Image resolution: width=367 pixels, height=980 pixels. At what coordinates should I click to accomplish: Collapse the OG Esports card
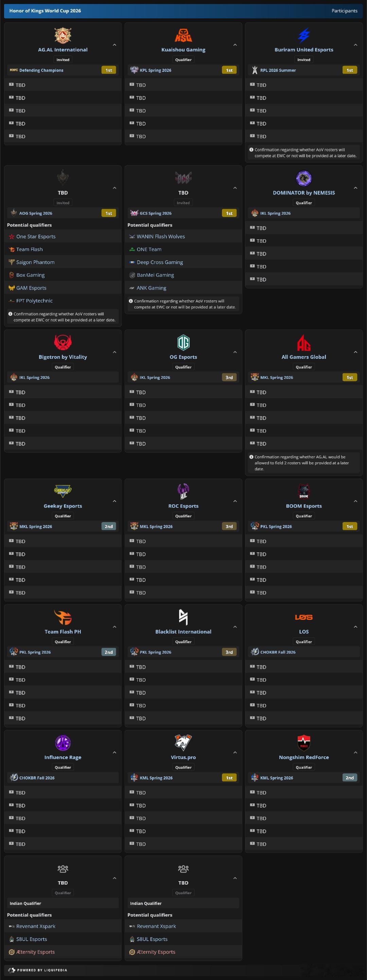(235, 352)
